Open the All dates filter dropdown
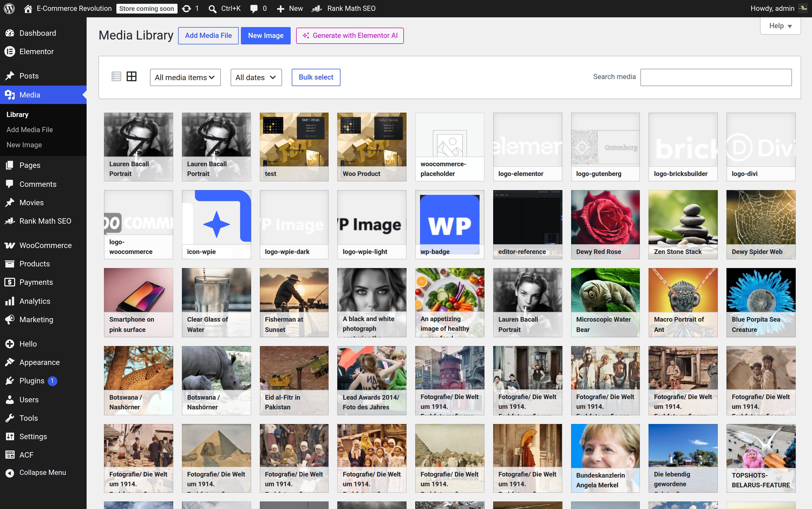Viewport: 812px width, 509px height. click(256, 77)
